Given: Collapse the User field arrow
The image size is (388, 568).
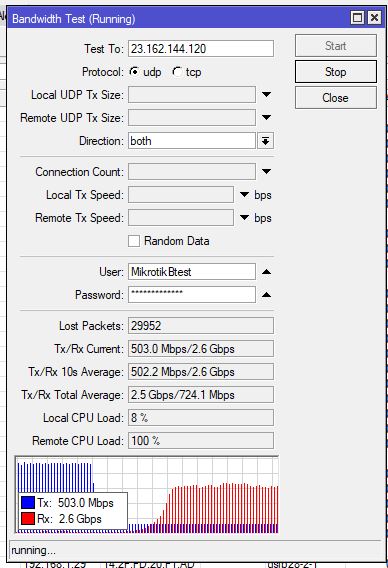Looking at the screenshot, I should click(x=266, y=272).
